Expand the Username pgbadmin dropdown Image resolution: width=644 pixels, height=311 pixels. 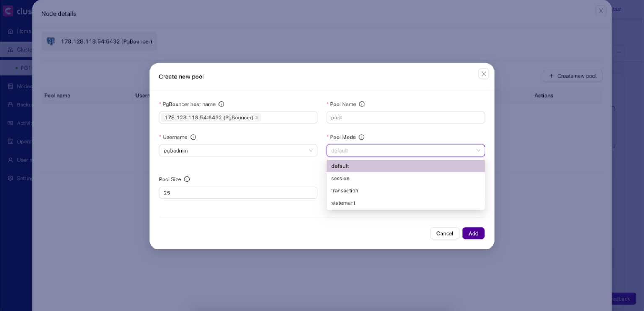(x=311, y=150)
